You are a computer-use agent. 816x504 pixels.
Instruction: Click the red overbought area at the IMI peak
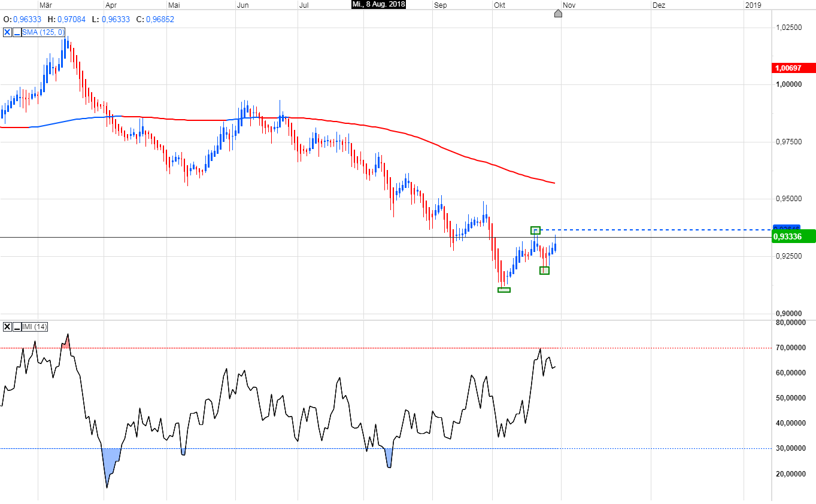point(66,343)
